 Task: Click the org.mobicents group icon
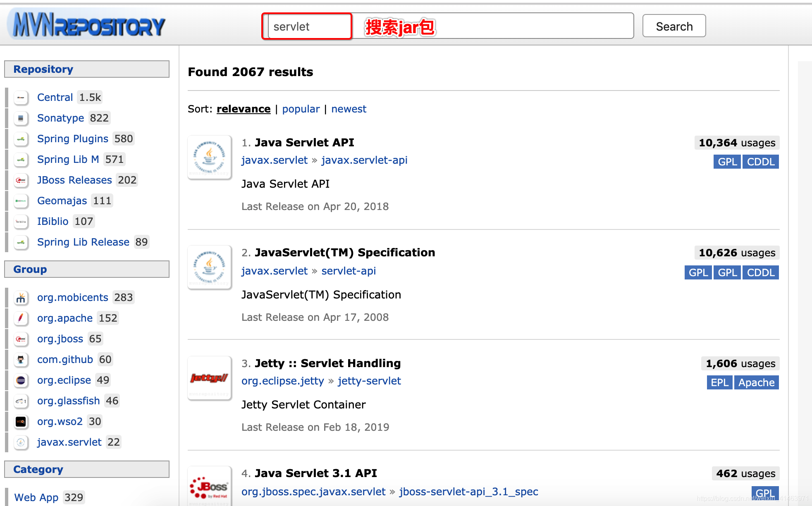coord(21,298)
